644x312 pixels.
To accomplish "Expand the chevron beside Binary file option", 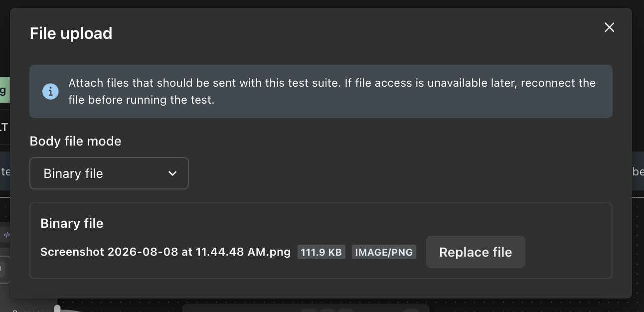I will [x=172, y=173].
